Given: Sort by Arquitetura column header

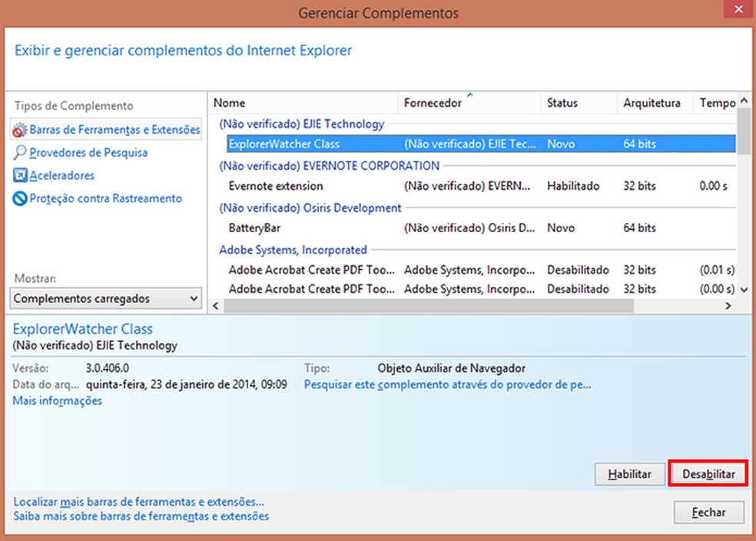Looking at the screenshot, I should click(655, 103).
